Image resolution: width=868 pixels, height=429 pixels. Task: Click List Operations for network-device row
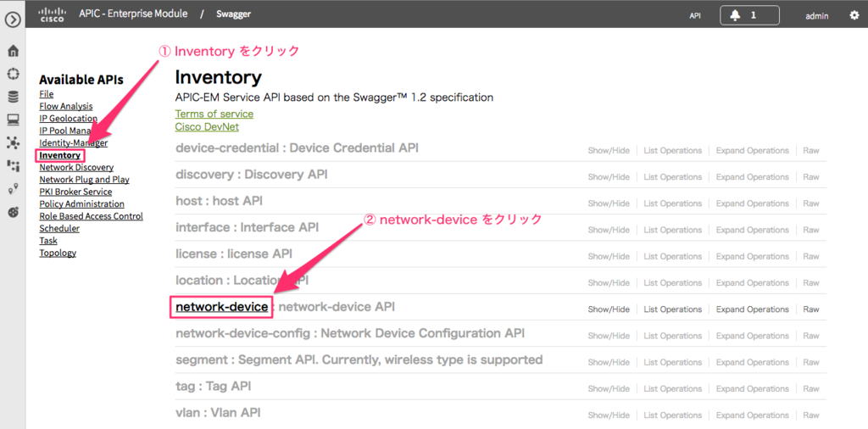[672, 309]
